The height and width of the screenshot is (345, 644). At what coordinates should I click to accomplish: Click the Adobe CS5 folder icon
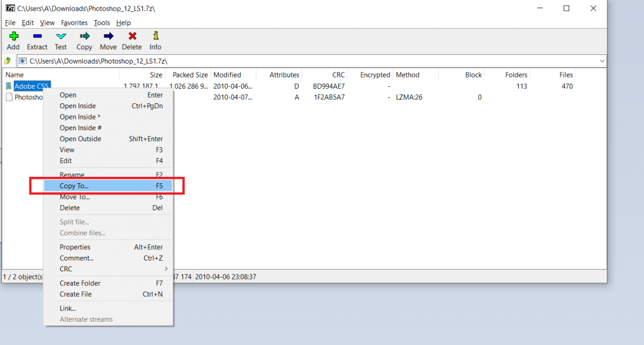9,86
